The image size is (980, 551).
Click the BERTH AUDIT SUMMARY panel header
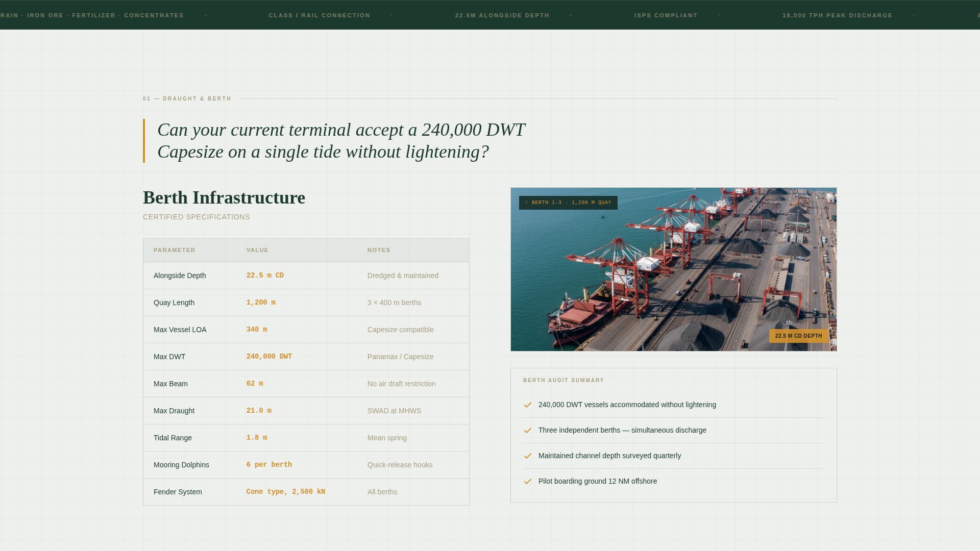(x=563, y=380)
